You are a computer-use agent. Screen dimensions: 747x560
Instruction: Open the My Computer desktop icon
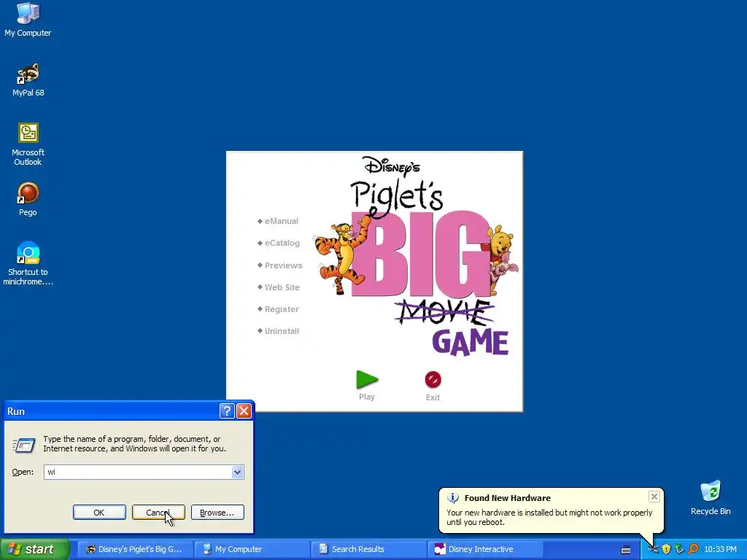[28, 19]
